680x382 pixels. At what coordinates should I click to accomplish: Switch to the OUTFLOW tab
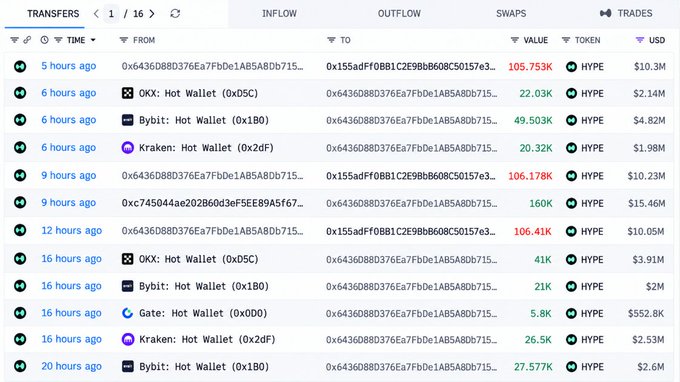[x=399, y=13]
